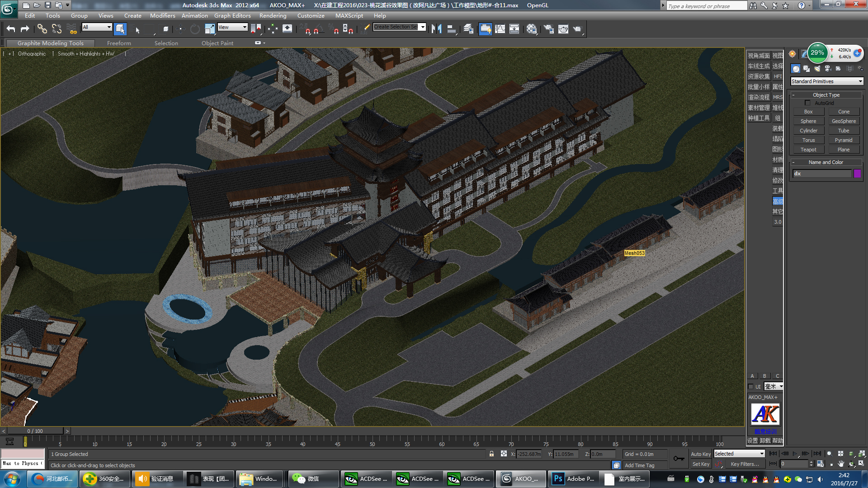Activate the Select Object tool

tap(120, 29)
